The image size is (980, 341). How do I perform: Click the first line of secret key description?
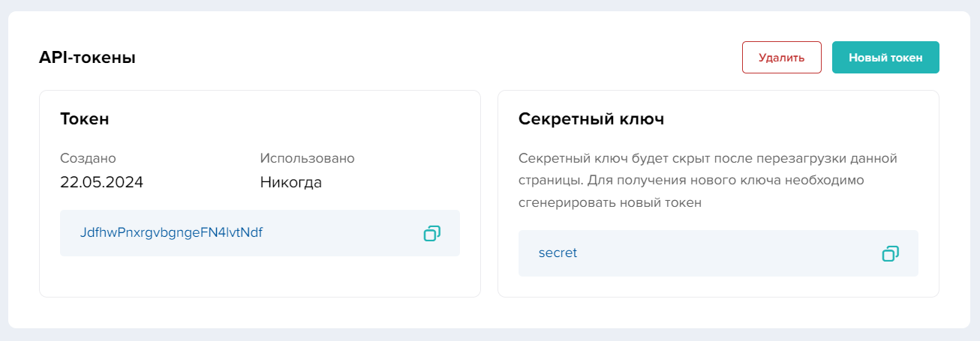pyautogui.click(x=708, y=159)
